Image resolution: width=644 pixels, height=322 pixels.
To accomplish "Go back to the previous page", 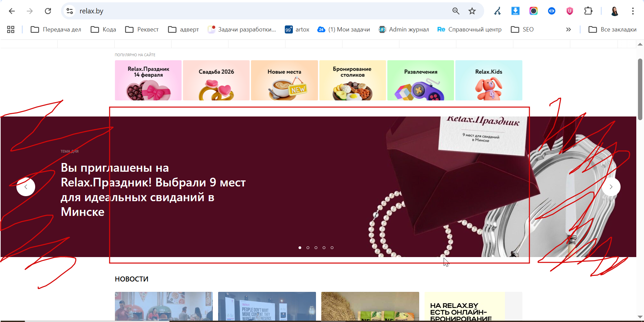I will pos(12,11).
